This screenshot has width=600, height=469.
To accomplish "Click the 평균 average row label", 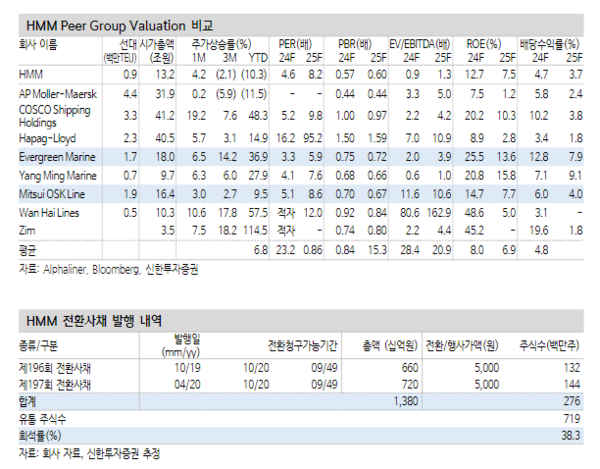I will pyautogui.click(x=28, y=247).
